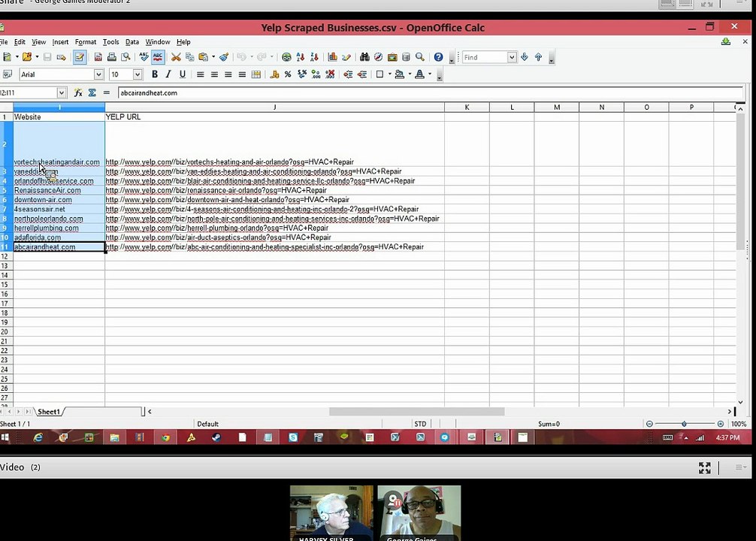
Task: Click the New spreadsheet icon
Action: point(7,57)
